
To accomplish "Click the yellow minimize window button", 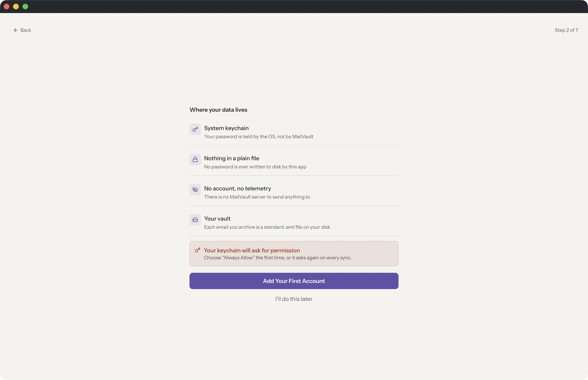I will 16,7.
